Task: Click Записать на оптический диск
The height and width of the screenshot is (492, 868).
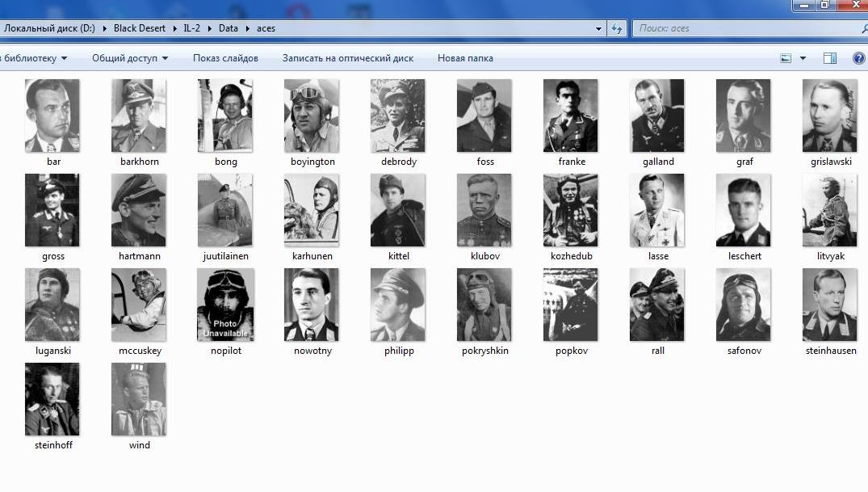Action: tap(348, 58)
